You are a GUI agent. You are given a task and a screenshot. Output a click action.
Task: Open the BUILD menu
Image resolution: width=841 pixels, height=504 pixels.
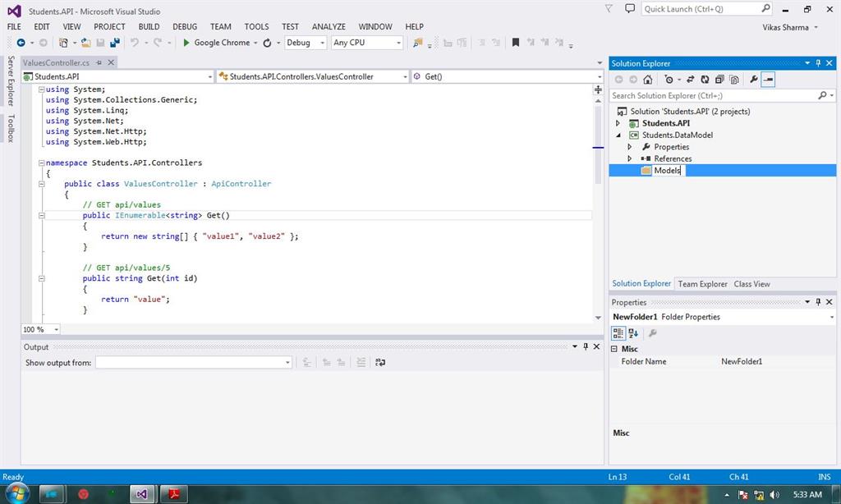(x=149, y=26)
